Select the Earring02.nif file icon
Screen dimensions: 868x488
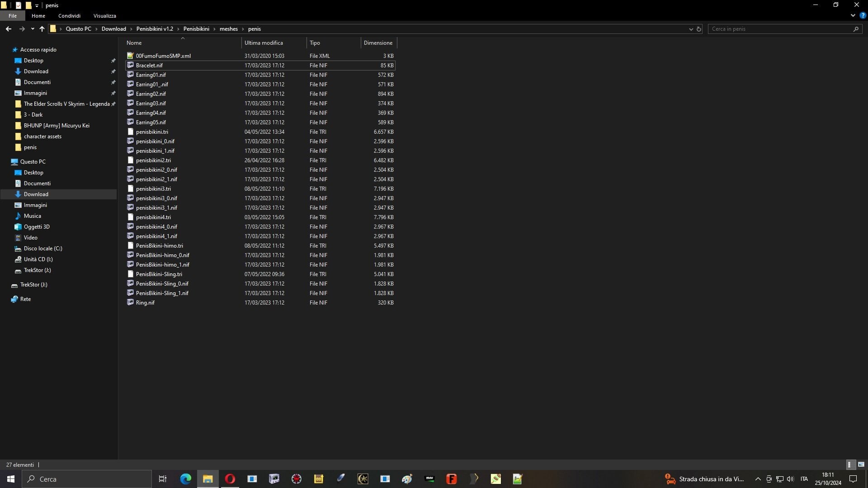(130, 94)
